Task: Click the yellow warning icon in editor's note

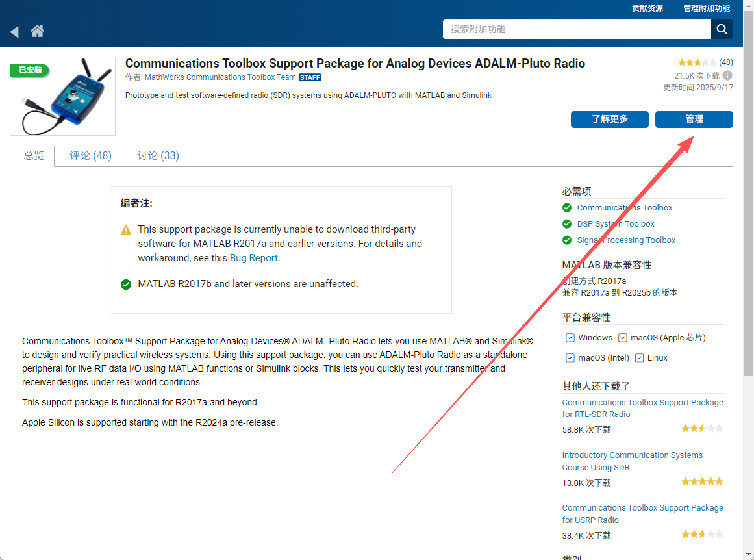Action: pos(126,230)
